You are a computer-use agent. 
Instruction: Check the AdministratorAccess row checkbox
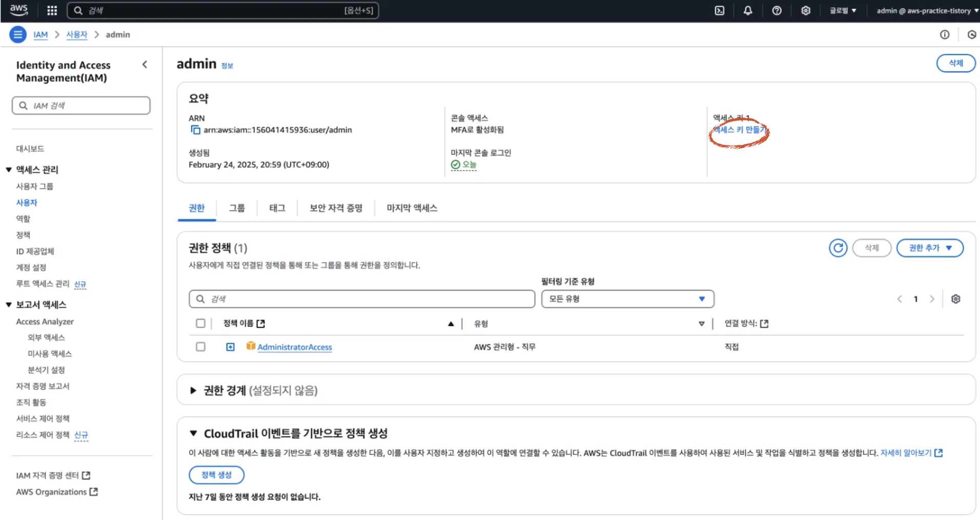[x=200, y=347]
